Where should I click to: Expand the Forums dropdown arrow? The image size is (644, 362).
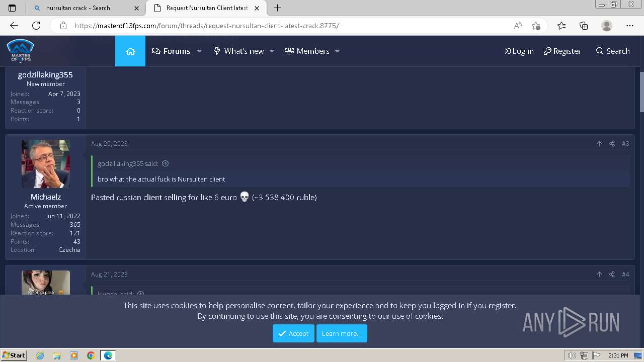pos(199,51)
